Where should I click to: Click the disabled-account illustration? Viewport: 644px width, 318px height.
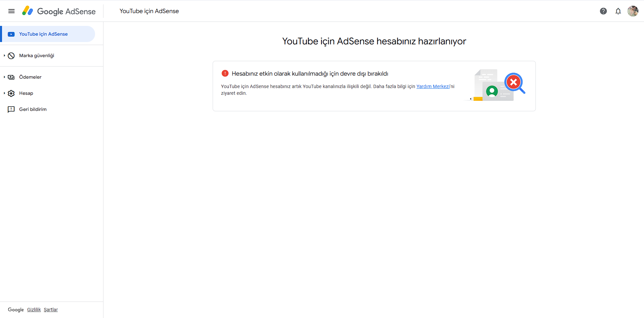click(496, 85)
